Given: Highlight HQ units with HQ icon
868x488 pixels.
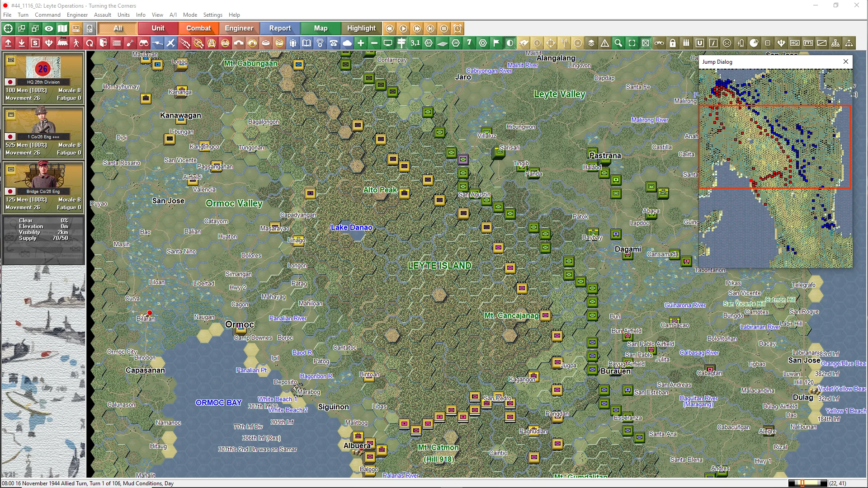Looking at the screenshot, I should pyautogui.click(x=795, y=43).
